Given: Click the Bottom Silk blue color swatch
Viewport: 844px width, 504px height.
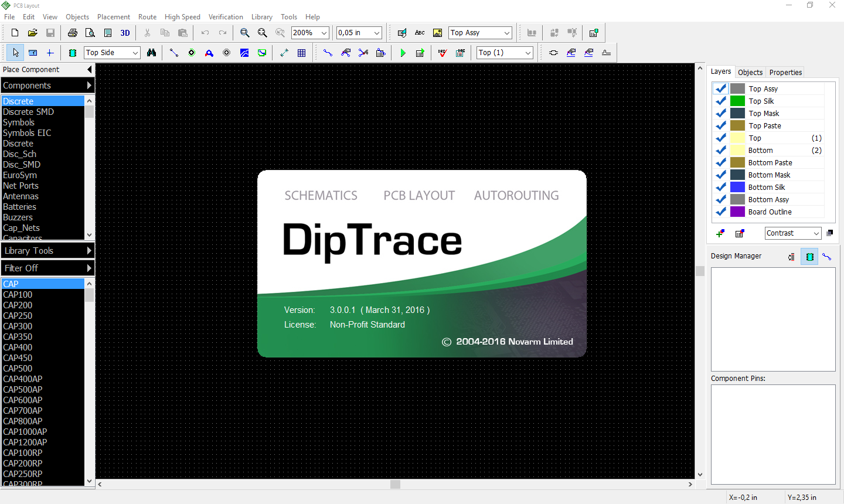Looking at the screenshot, I should (x=737, y=187).
